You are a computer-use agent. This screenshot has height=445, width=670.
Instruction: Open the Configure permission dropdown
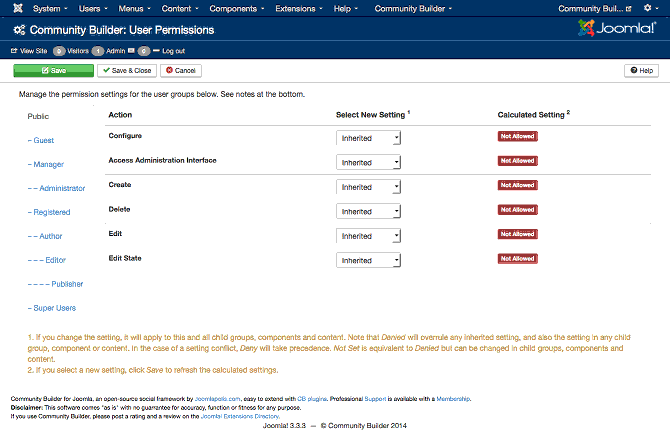pos(368,138)
